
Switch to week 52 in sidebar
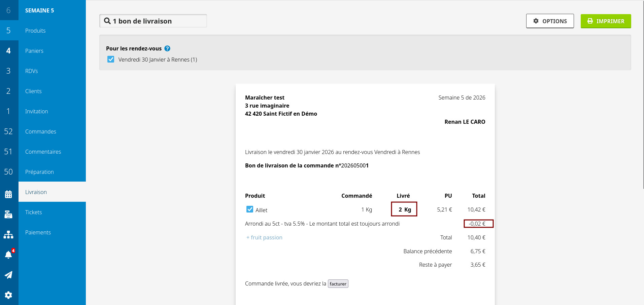tap(8, 131)
